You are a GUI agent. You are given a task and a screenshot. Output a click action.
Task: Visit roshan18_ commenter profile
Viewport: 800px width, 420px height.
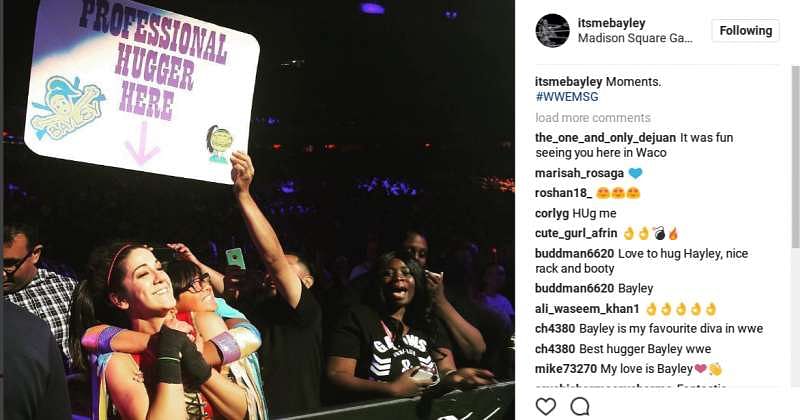[563, 193]
